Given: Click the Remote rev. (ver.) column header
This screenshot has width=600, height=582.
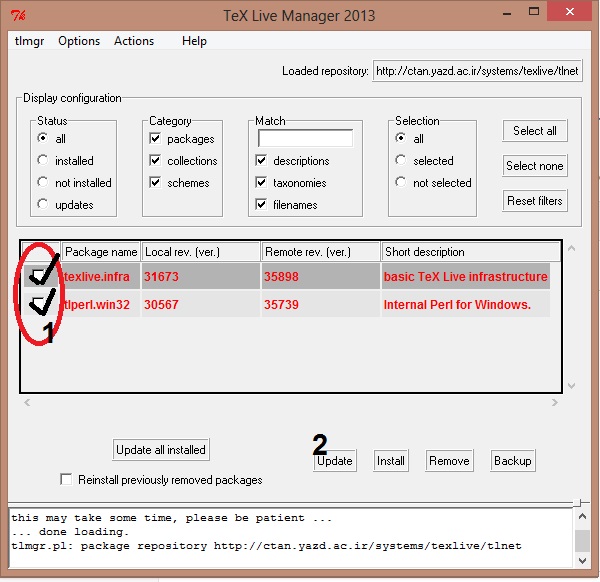Looking at the screenshot, I should pos(321,252).
